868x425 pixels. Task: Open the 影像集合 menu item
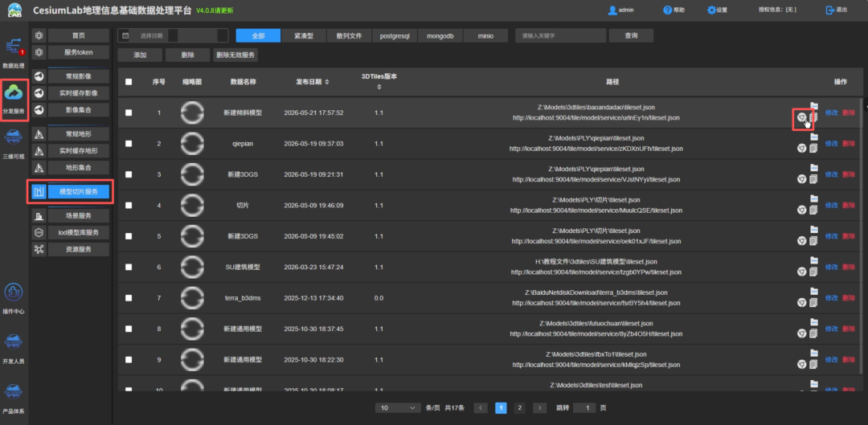click(x=78, y=109)
